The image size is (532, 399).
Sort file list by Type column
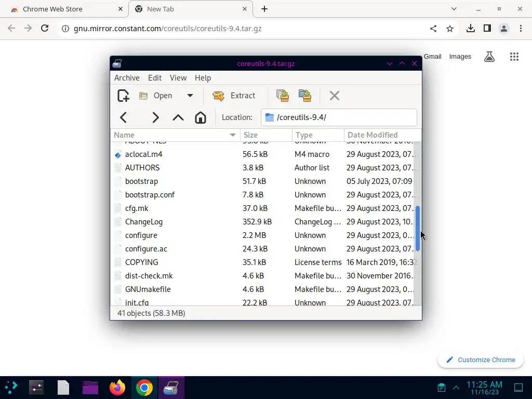click(x=318, y=135)
